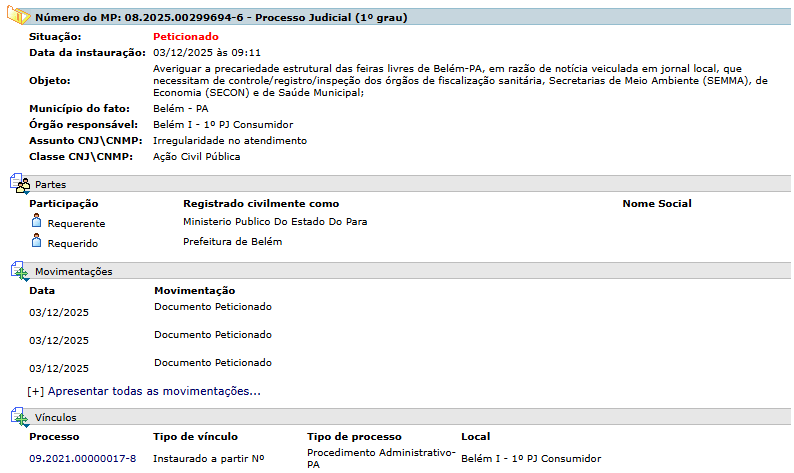This screenshot has width=794, height=473.
Task: Open the last Documento Peticionado entry
Action: tap(212, 362)
